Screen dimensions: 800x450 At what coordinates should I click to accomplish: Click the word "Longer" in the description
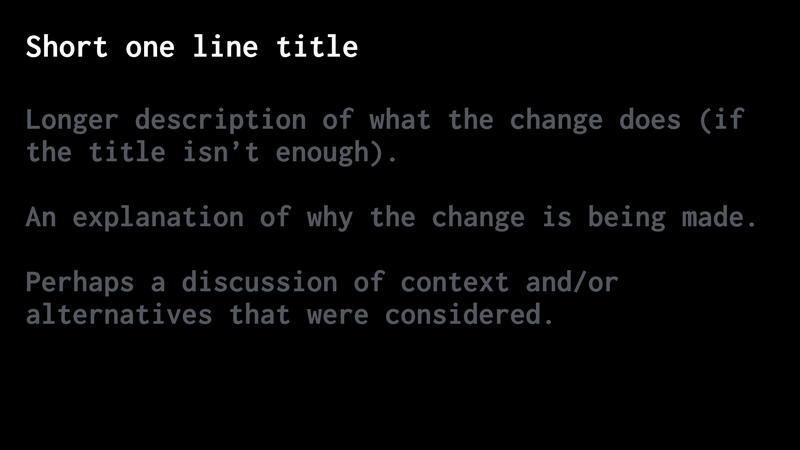pos(72,121)
